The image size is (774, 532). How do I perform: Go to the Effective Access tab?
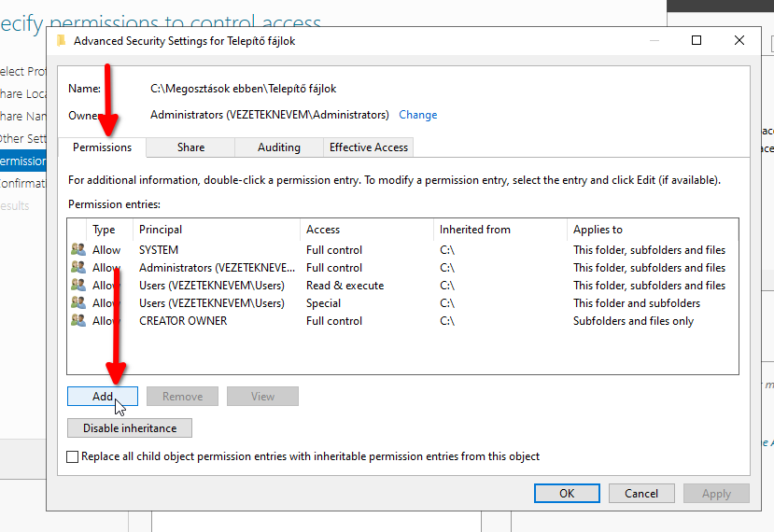369,147
